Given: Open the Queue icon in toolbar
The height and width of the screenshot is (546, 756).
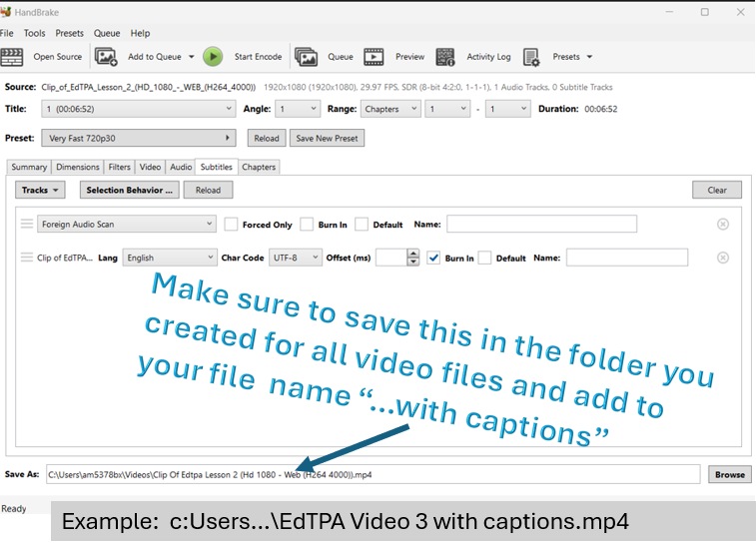Looking at the screenshot, I should 306,57.
